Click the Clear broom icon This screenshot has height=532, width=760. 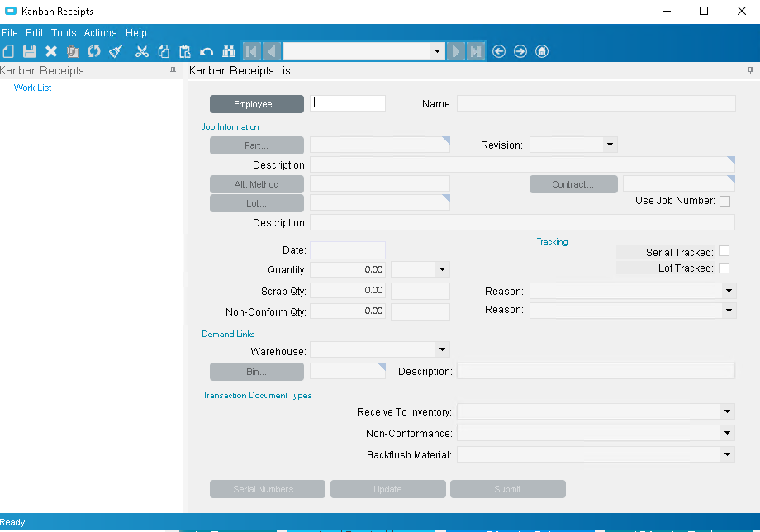(116, 51)
